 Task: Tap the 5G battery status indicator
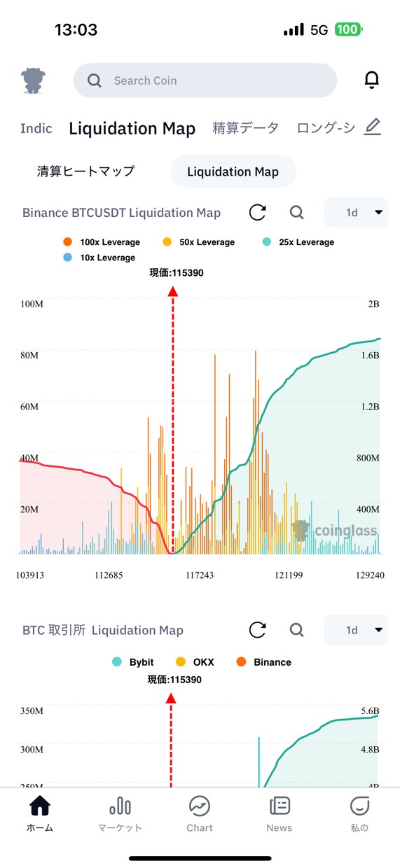[323, 30]
